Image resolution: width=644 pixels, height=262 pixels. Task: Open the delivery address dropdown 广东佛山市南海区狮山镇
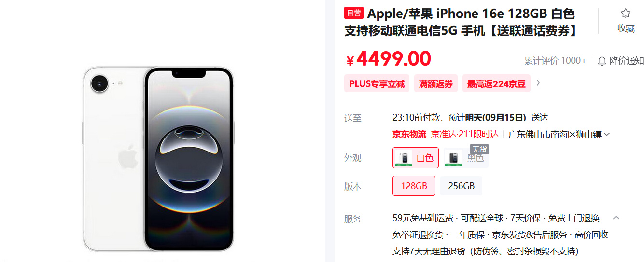tap(559, 135)
